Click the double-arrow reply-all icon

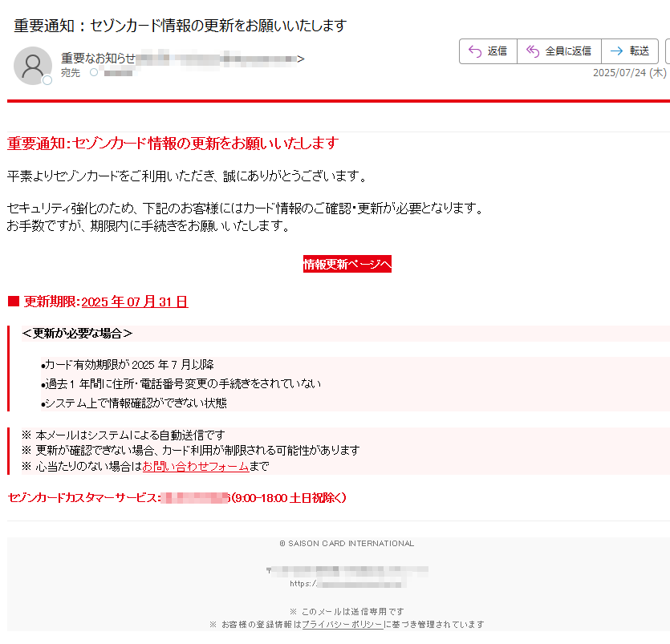coord(533,51)
